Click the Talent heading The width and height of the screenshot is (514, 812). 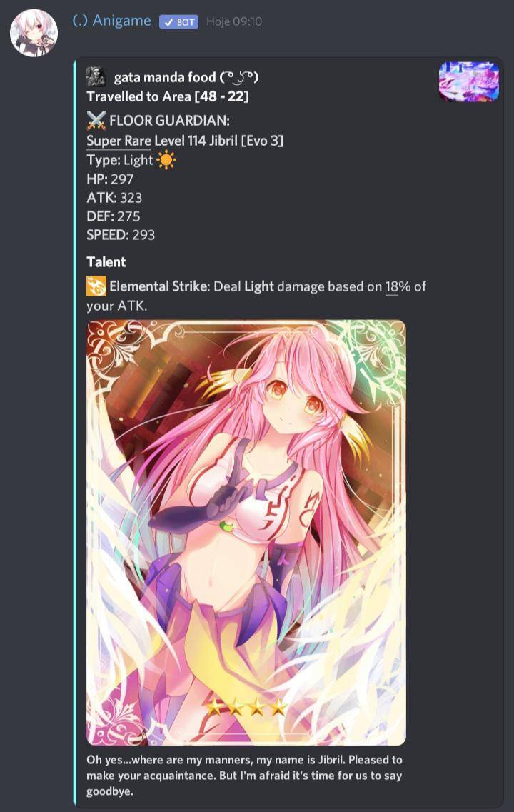tap(106, 262)
